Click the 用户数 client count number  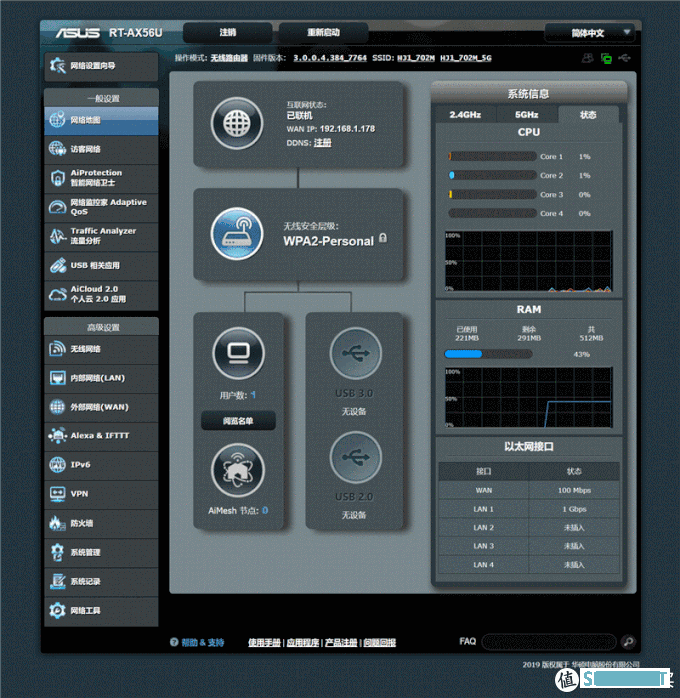[253, 395]
